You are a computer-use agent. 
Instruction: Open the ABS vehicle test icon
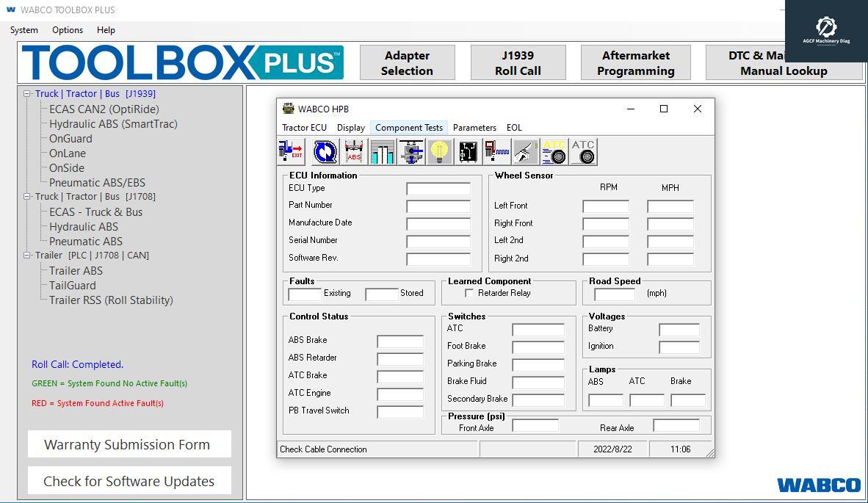point(352,151)
